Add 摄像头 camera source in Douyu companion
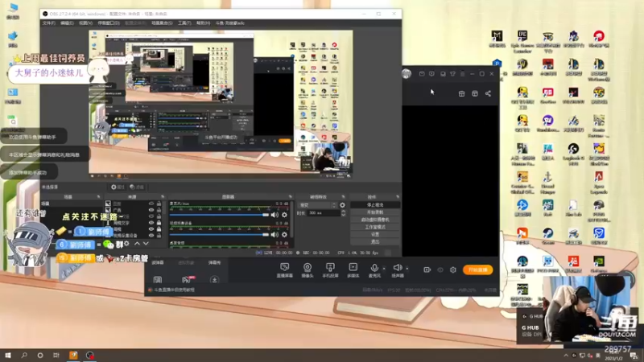The image size is (644, 362). click(308, 270)
